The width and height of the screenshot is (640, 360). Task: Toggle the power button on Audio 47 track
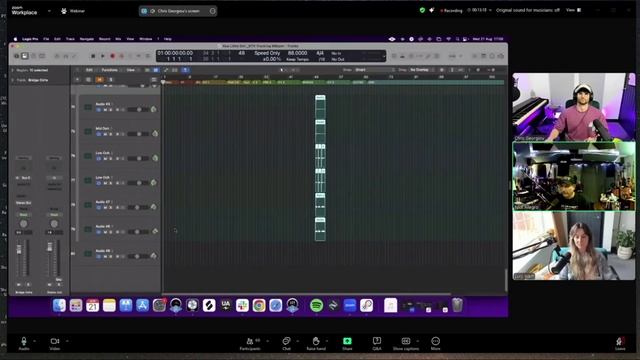(x=99, y=207)
